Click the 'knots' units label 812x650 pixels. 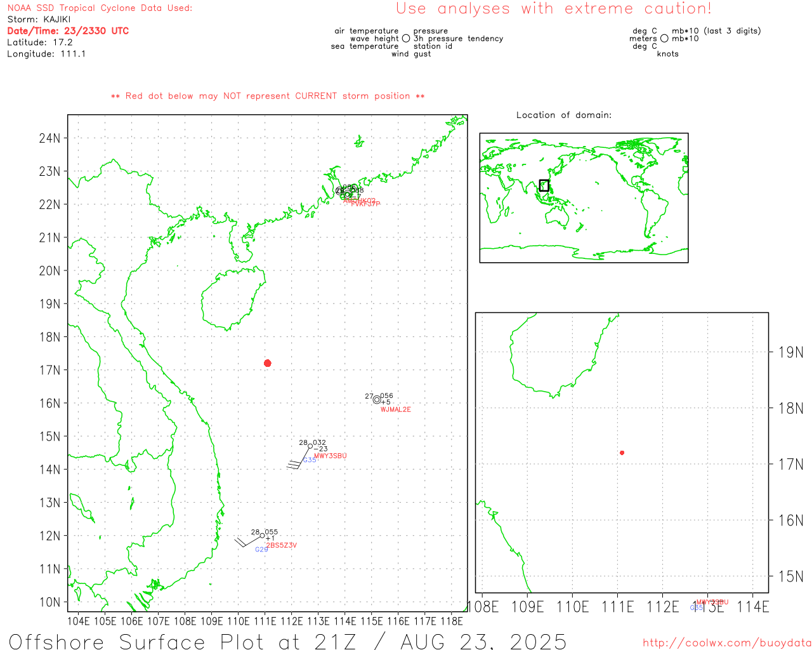(x=668, y=54)
